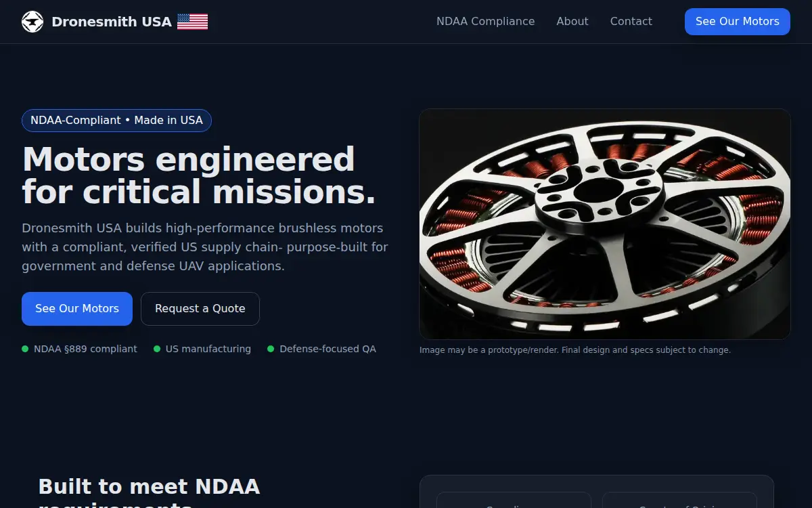812x508 pixels.
Task: Click the prototype/render image disclaimer caption
Action: (x=575, y=350)
